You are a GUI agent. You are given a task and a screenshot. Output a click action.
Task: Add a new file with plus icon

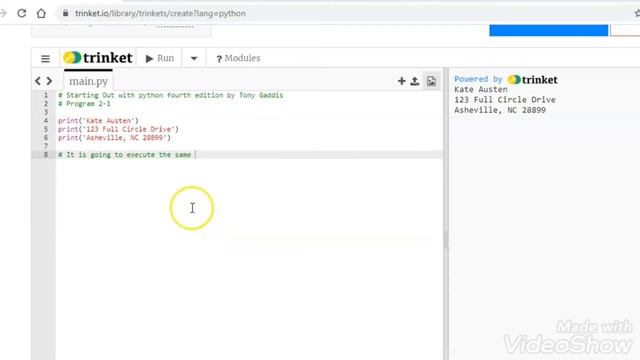click(x=402, y=81)
